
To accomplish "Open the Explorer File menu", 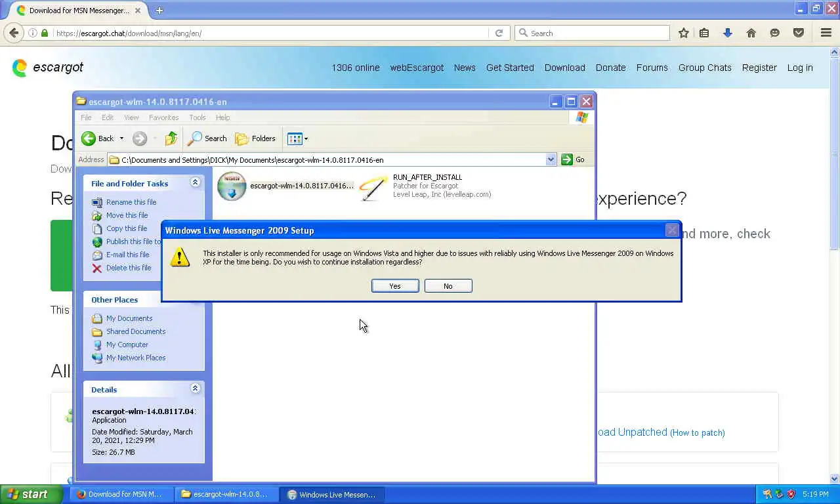I will (x=86, y=117).
